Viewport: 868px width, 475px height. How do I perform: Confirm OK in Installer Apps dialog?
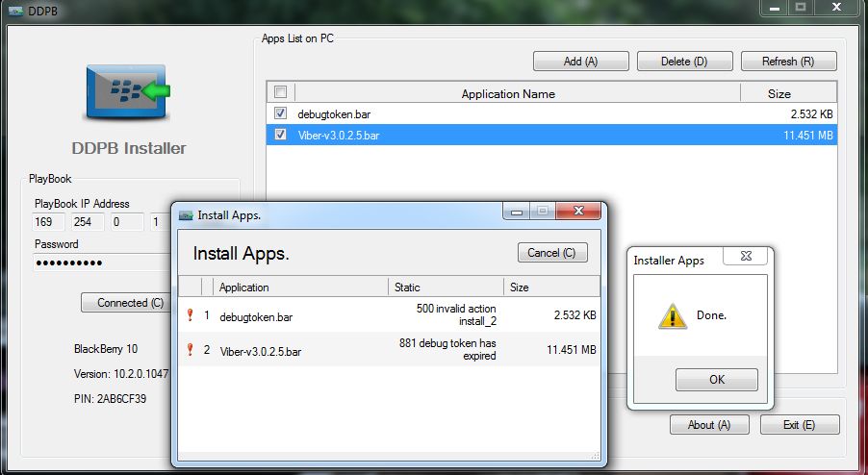pyautogui.click(x=717, y=380)
